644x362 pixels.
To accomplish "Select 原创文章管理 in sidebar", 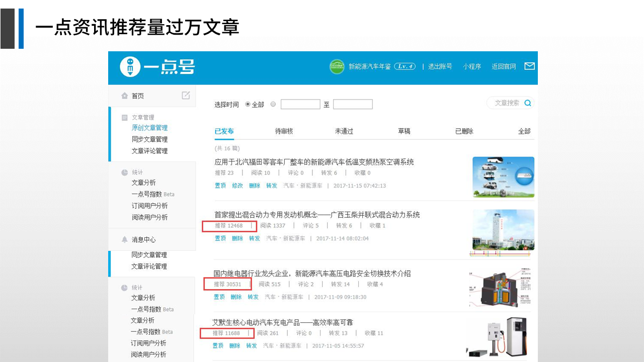I will tap(149, 128).
